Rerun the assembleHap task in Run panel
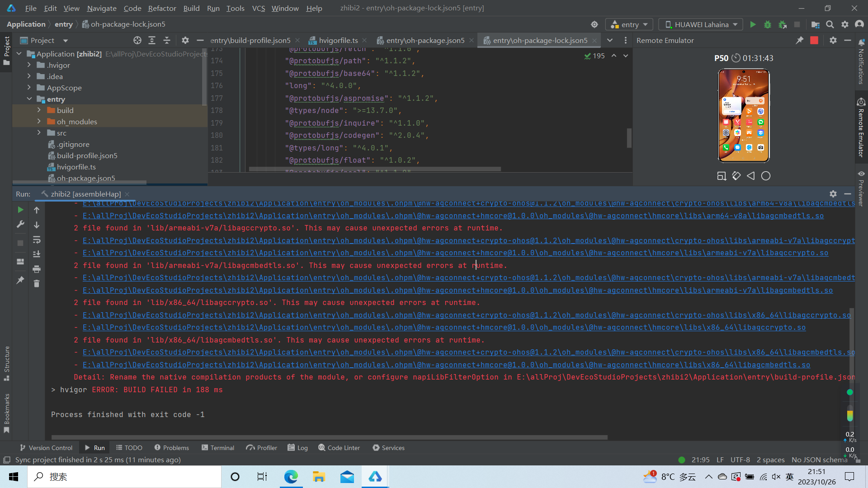The image size is (868, 488). click(x=20, y=210)
